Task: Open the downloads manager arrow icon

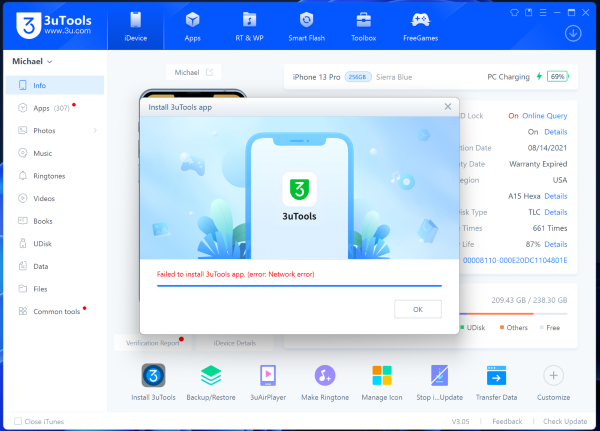Action: [x=573, y=34]
